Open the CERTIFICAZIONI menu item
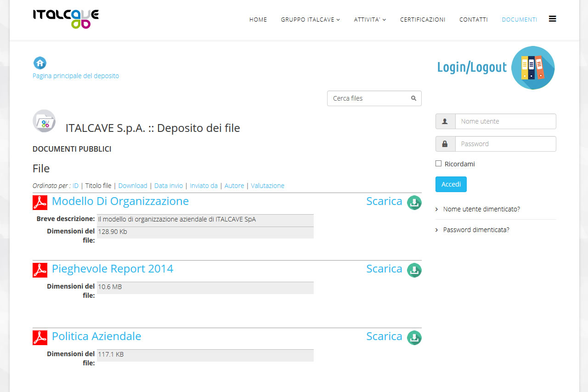Screen dimensions: 588x392 point(423,20)
